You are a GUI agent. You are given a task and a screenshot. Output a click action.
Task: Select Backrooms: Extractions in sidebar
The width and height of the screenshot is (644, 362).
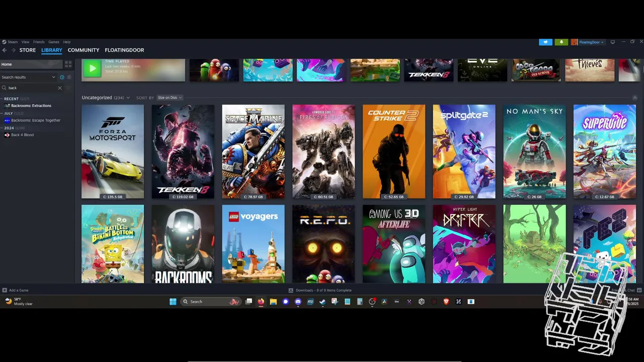coord(31,106)
